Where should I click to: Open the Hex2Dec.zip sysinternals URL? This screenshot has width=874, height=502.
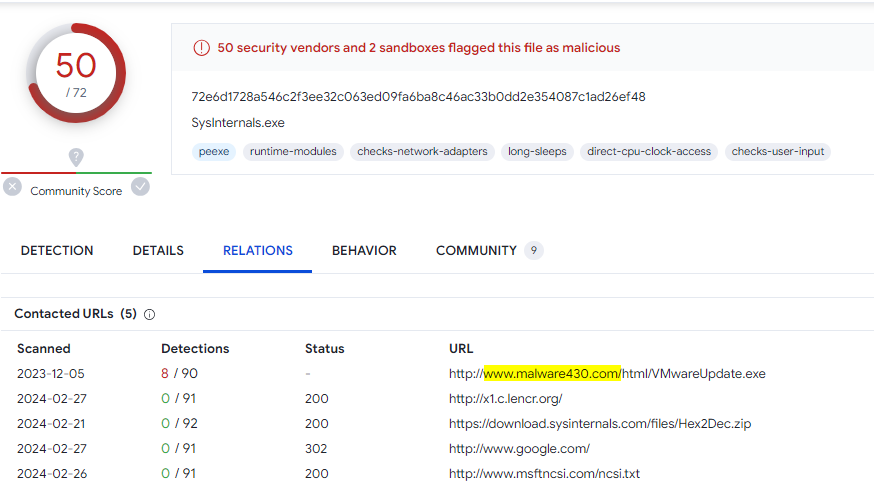click(x=600, y=424)
